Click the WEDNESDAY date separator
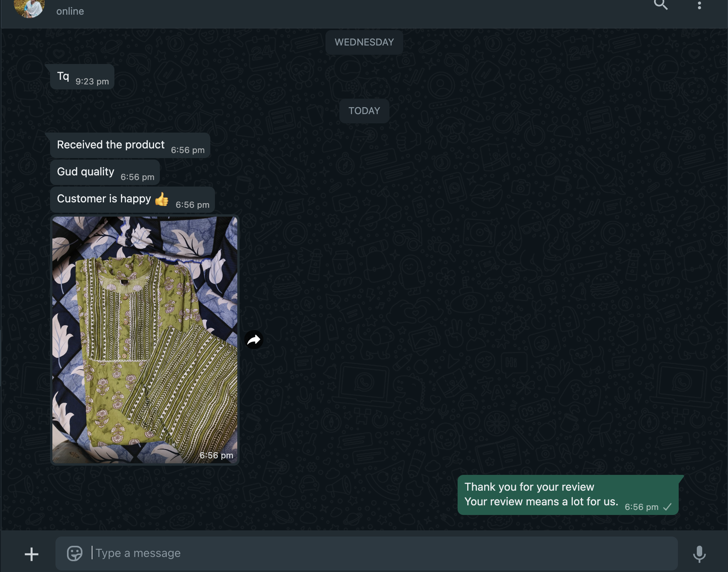728x572 pixels. (364, 42)
